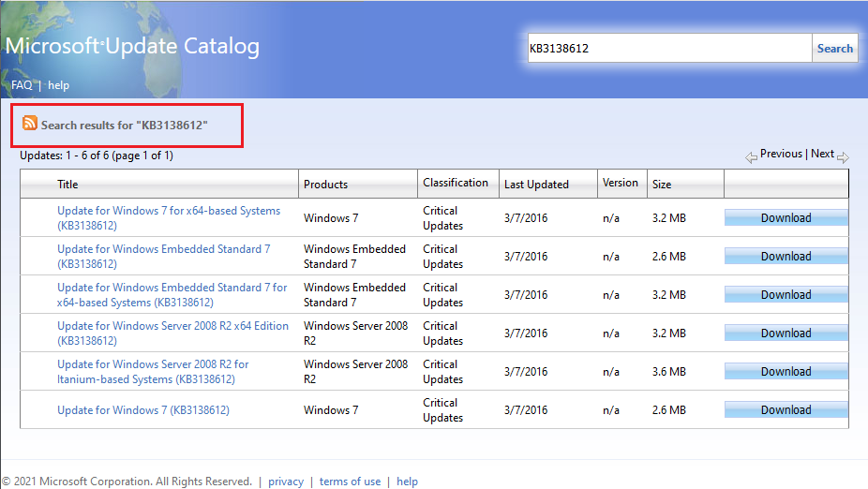The width and height of the screenshot is (868, 489).
Task: Open Update for Windows Embedded Standard 7 (KB3138612)
Action: click(164, 256)
